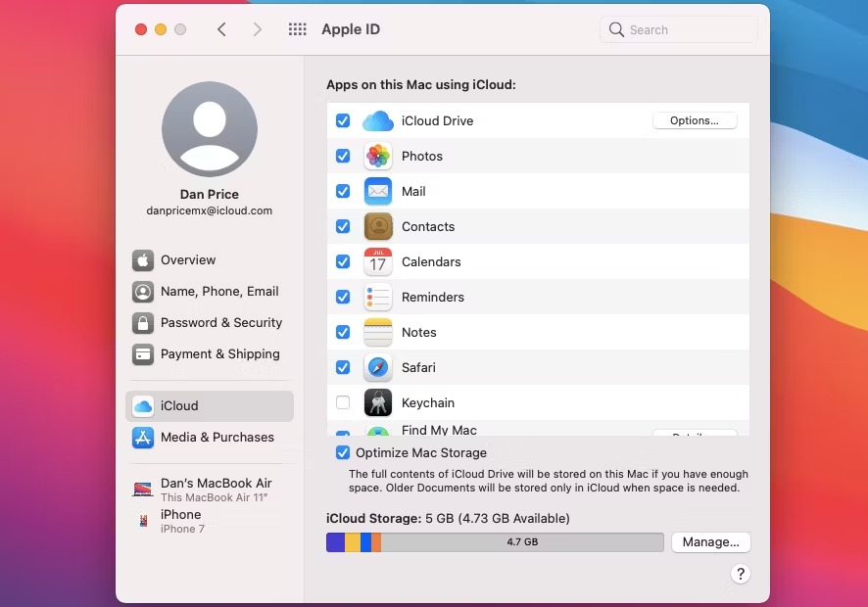This screenshot has width=868, height=607.
Task: Select the Mail envelope icon
Action: tap(377, 191)
